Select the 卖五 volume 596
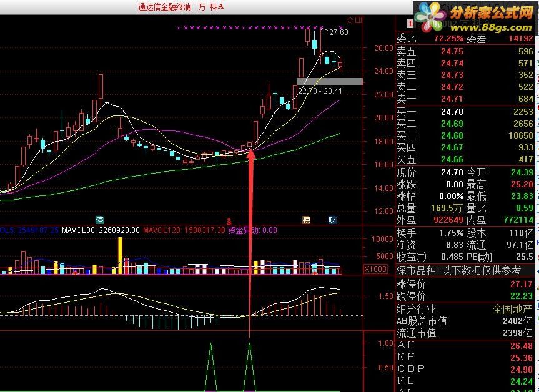539x392 pixels. click(x=526, y=52)
